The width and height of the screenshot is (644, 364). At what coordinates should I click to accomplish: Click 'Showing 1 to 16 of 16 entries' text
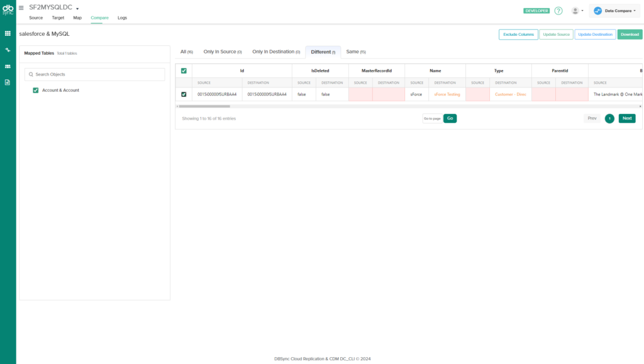(209, 118)
